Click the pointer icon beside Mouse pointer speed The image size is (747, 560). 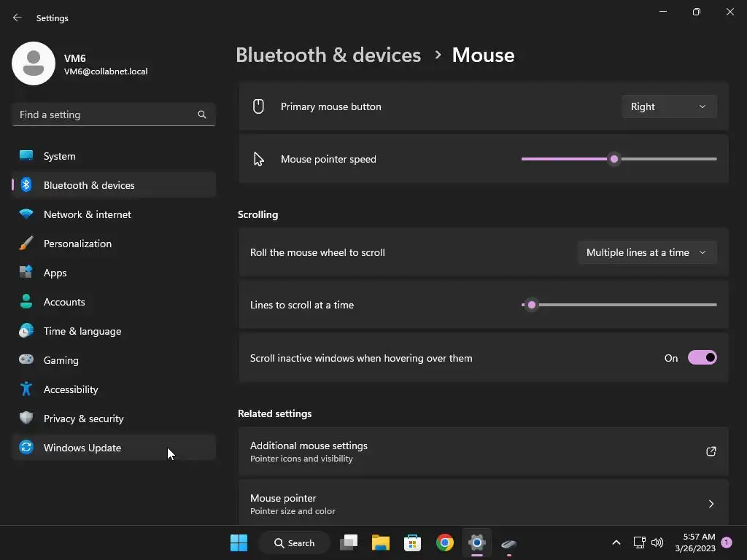258,159
